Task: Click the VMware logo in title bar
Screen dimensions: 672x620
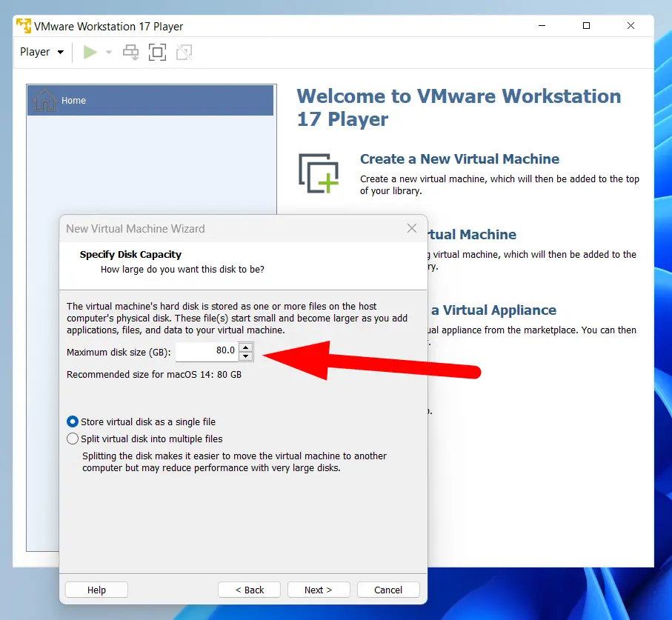Action: tap(24, 26)
